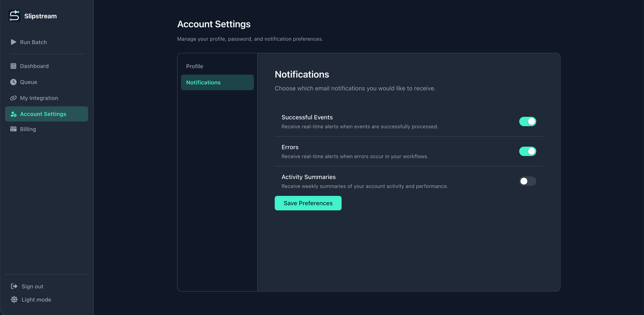The height and width of the screenshot is (315, 644).
Task: Navigate to My Integration label
Action: click(39, 98)
